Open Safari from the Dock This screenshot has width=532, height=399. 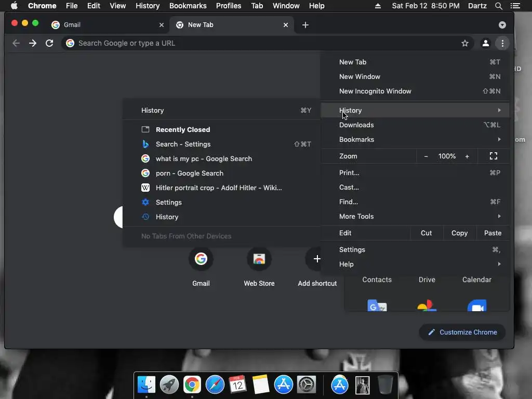coord(215,385)
